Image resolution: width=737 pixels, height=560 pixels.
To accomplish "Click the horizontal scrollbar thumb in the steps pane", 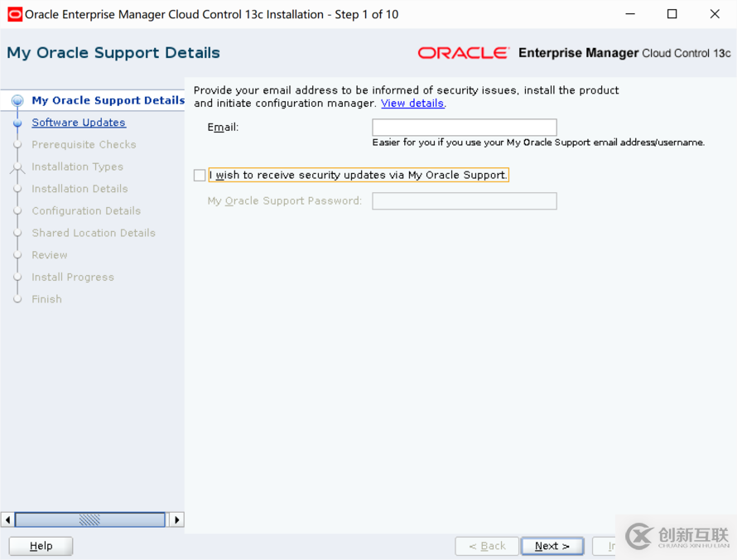I will [89, 520].
